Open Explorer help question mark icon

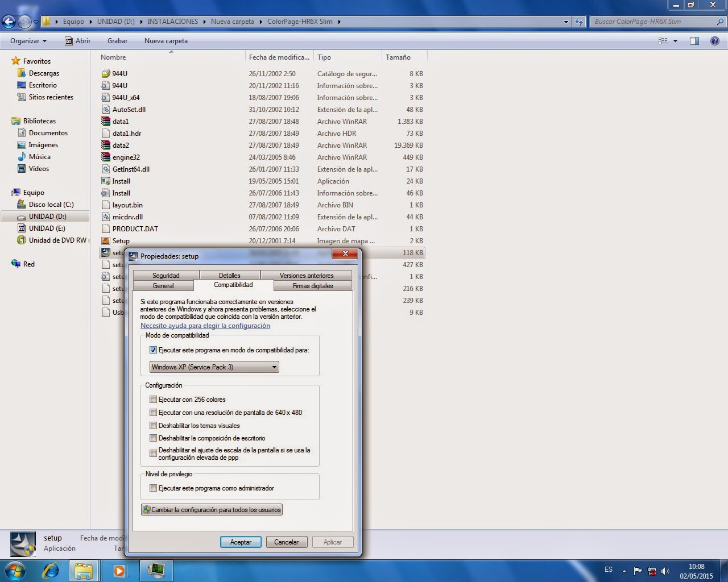click(715, 41)
